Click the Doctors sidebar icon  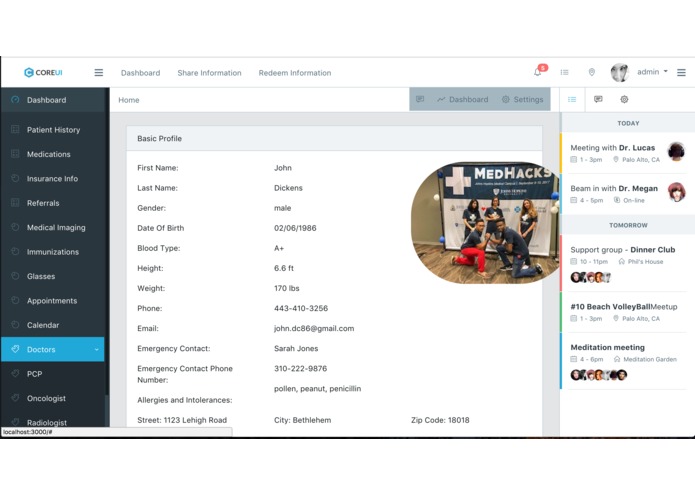[15, 349]
